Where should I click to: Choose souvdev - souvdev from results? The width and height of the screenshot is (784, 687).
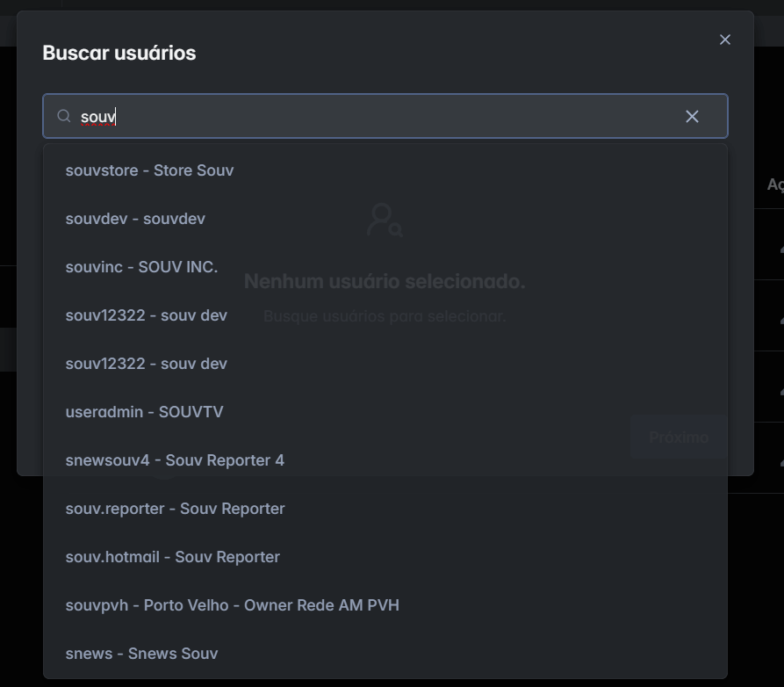pyautogui.click(x=135, y=219)
